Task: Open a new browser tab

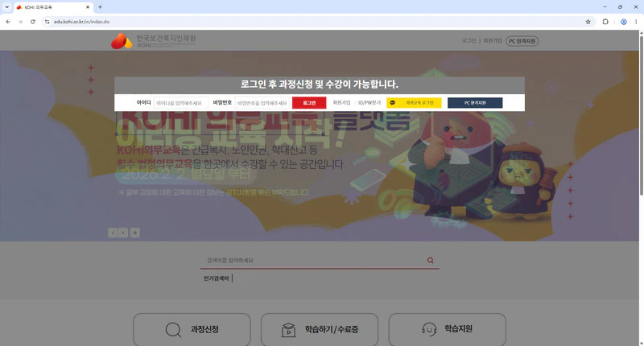Action: coord(100,7)
